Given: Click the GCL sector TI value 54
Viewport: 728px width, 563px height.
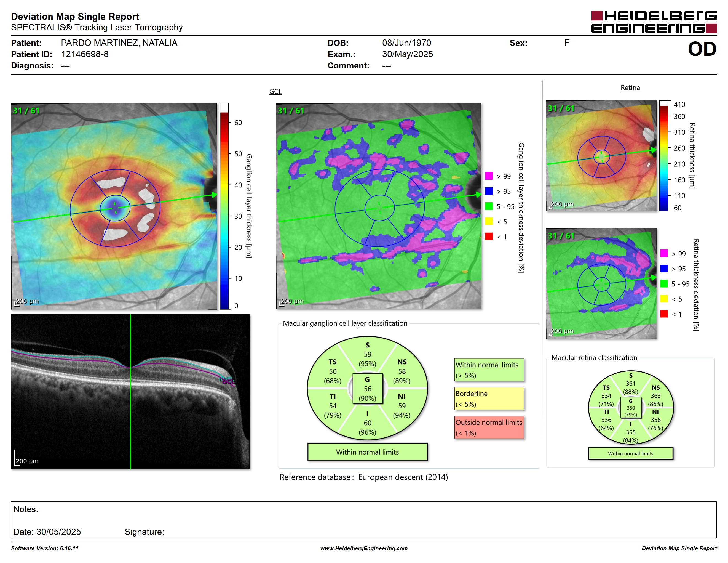Looking at the screenshot, I should tap(333, 406).
